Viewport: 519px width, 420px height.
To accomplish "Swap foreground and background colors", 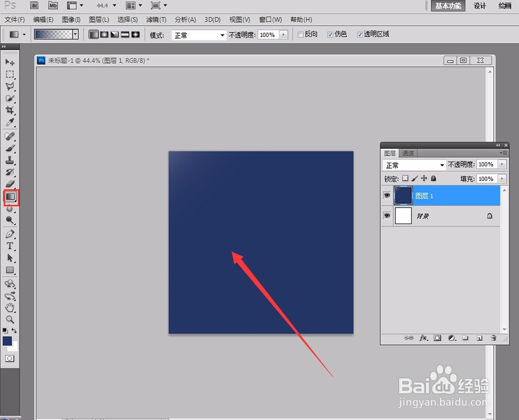I will [x=14, y=330].
